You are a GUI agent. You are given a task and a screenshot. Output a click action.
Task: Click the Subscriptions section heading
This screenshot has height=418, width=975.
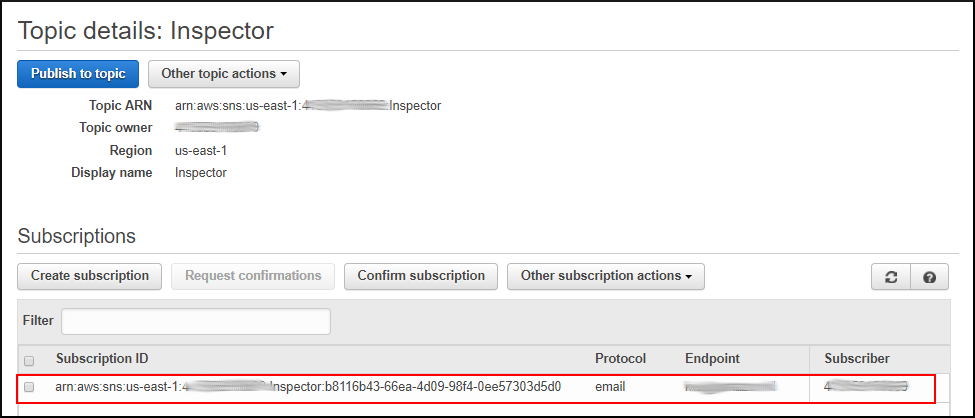pos(76,236)
